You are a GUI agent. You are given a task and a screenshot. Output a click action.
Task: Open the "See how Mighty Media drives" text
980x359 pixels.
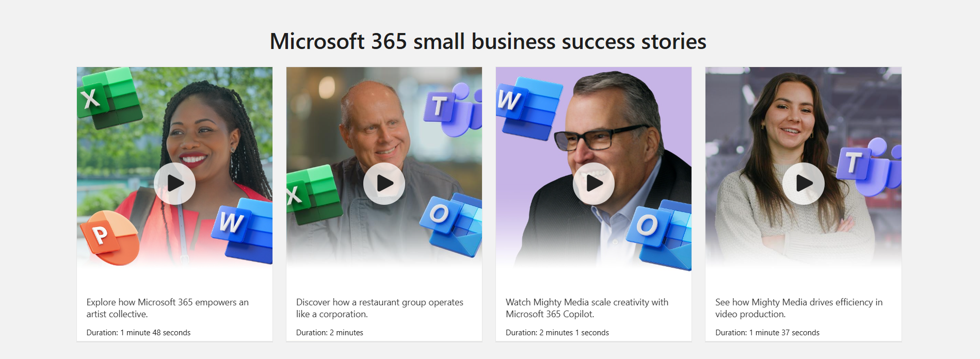tap(799, 308)
